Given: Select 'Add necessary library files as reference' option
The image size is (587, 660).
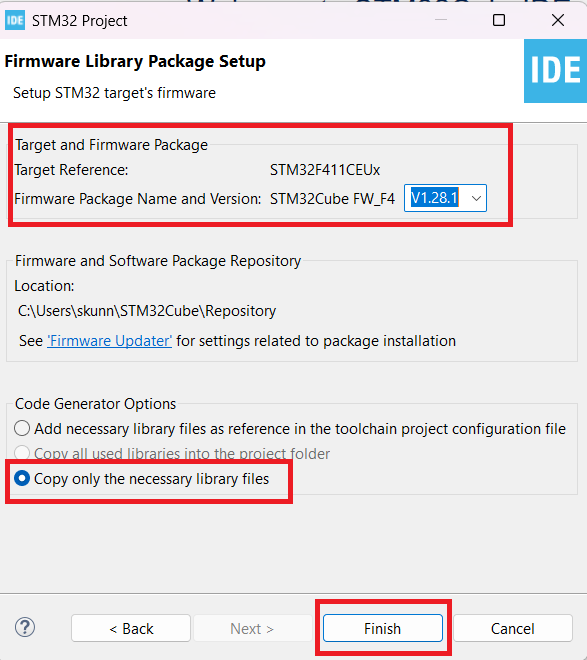Looking at the screenshot, I should [22, 428].
